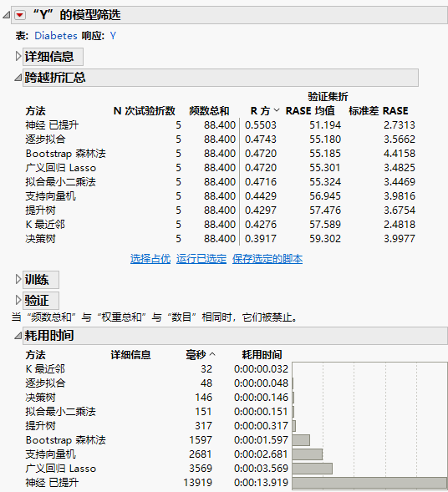Image resolution: width=448 pixels, height=492 pixels.
Task: Click the Bootstrap 森林法 time bar
Action: click(x=301, y=440)
